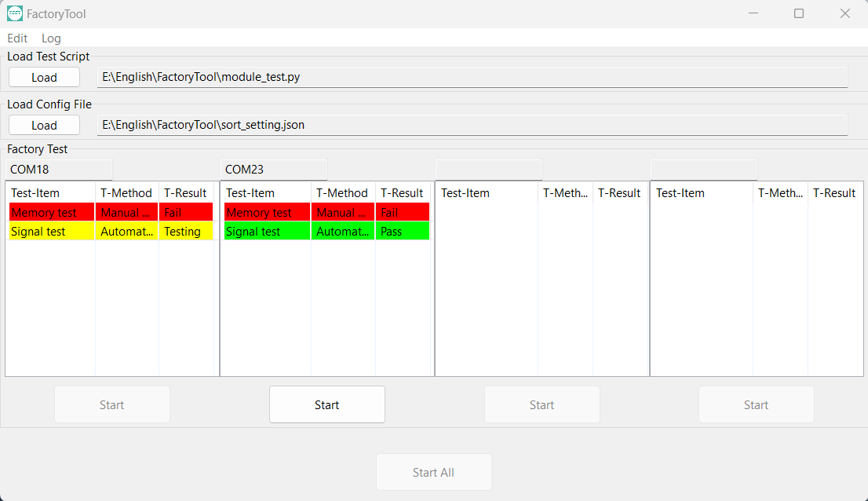Screen dimensions: 868x501
Task: Click T-Method column header in COM23 table
Action: tap(342, 193)
